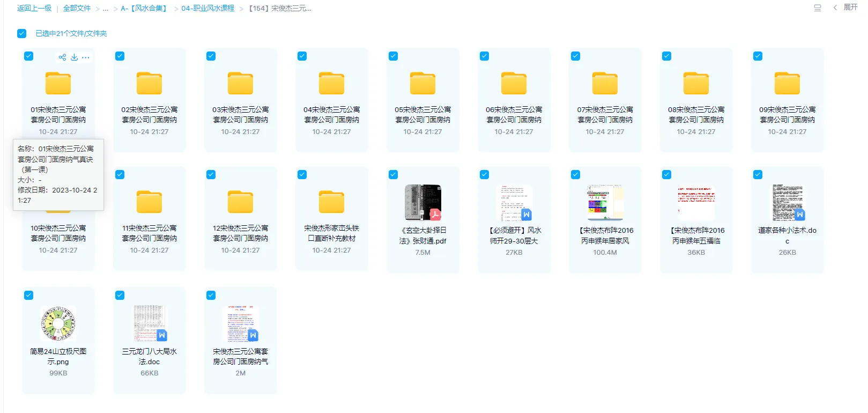The width and height of the screenshot is (868, 413).
Task: Expand the side panel with 展开
Action: click(850, 8)
